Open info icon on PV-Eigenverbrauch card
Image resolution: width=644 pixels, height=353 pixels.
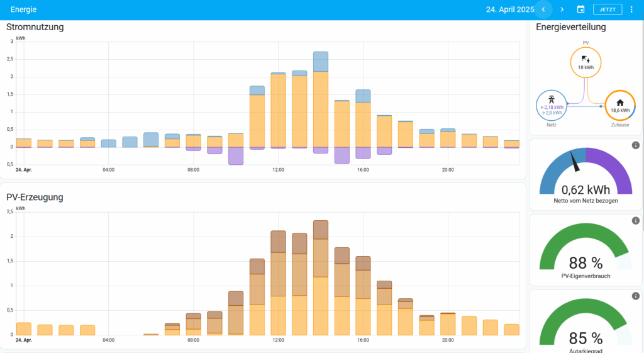[x=635, y=221]
